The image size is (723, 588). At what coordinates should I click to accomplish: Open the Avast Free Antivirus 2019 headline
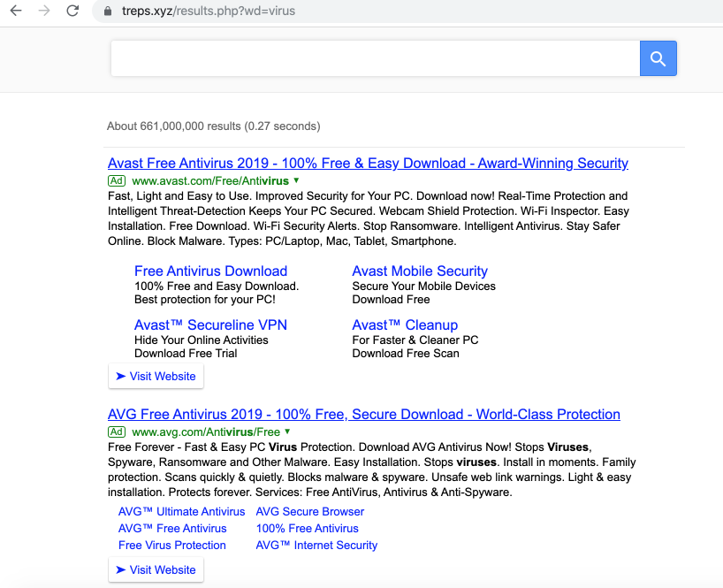click(368, 164)
